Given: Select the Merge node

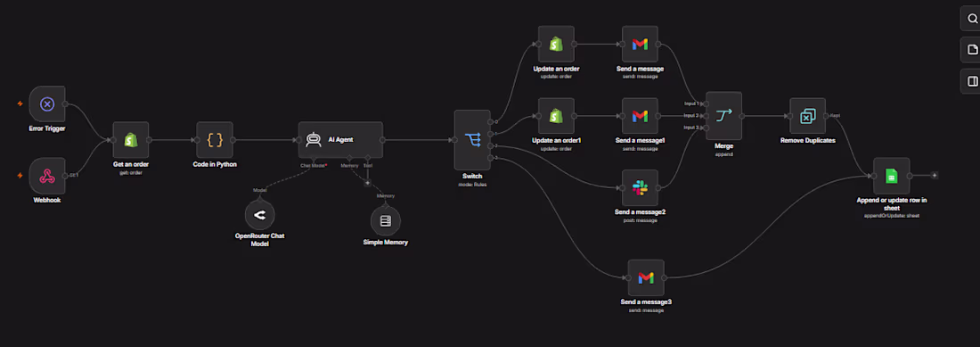Looking at the screenshot, I should (723, 116).
